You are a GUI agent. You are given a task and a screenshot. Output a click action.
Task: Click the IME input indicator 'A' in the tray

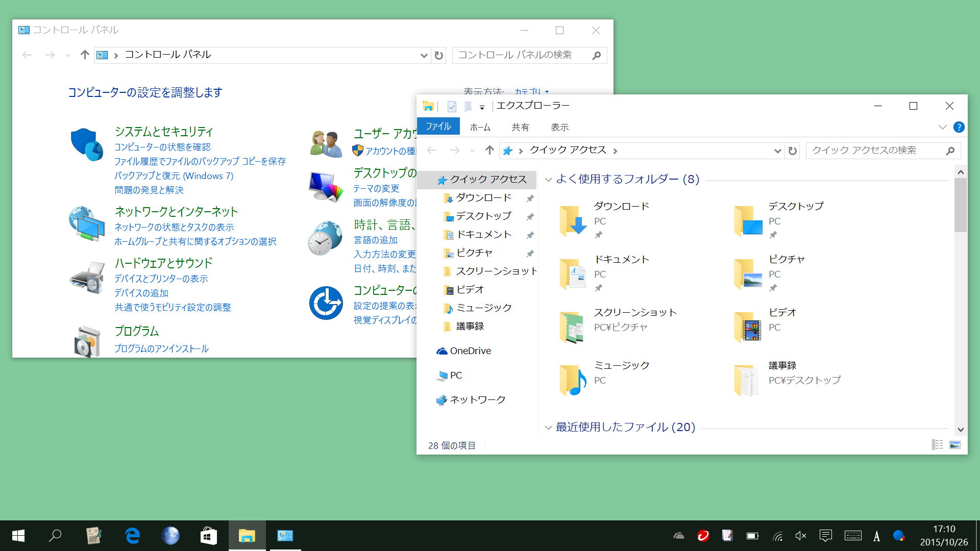click(876, 535)
